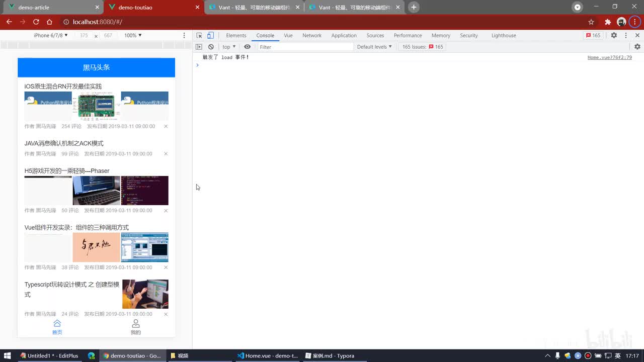The height and width of the screenshot is (362, 644).
Task: Clear the console output
Action: [211, 47]
